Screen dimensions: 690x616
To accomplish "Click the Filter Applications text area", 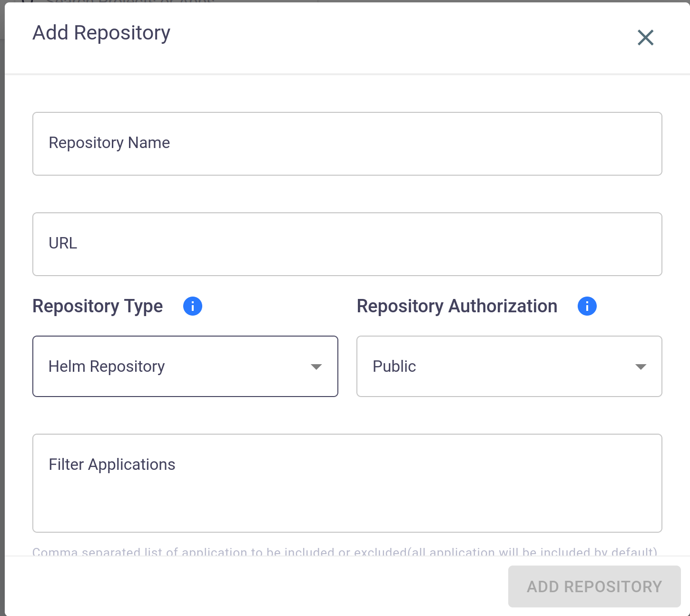I will (347, 483).
